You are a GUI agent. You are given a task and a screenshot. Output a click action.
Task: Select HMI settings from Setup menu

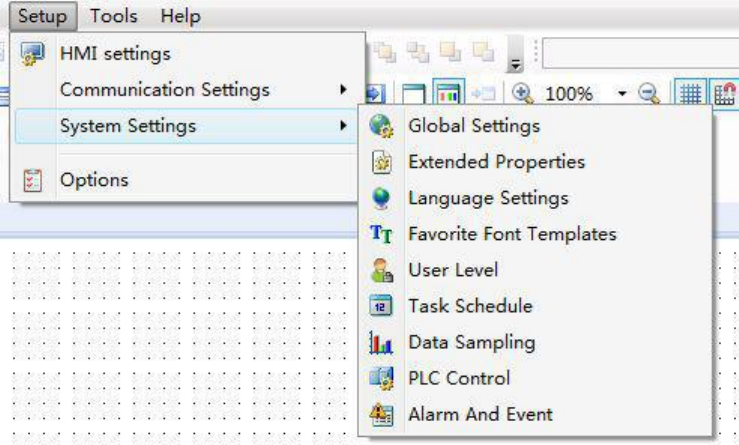(115, 54)
